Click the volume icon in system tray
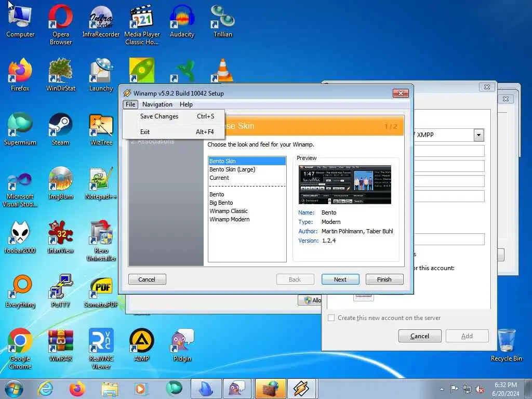Image resolution: width=532 pixels, height=399 pixels. [480, 389]
